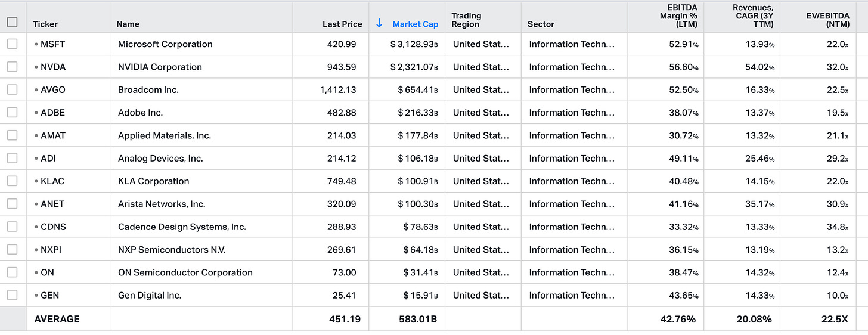Image resolution: width=868 pixels, height=335 pixels.
Task: Check the MSFT row checkbox
Action: [x=12, y=44]
